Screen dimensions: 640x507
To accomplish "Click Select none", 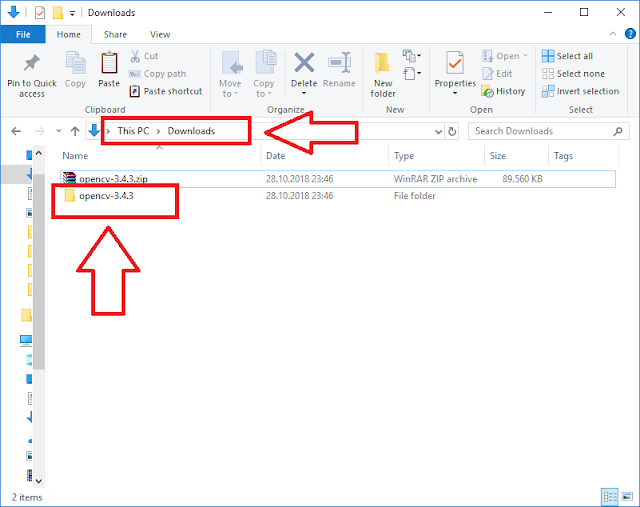I will coord(573,74).
